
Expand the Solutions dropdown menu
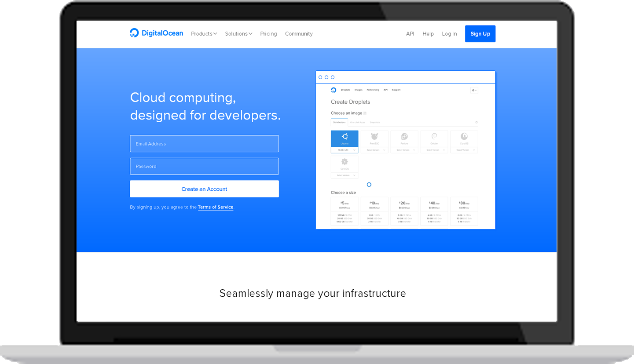pyautogui.click(x=238, y=34)
